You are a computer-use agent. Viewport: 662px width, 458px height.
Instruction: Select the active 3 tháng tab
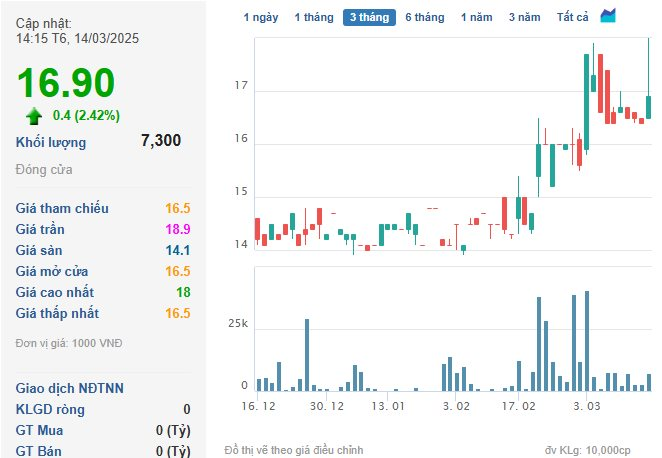coord(370,17)
